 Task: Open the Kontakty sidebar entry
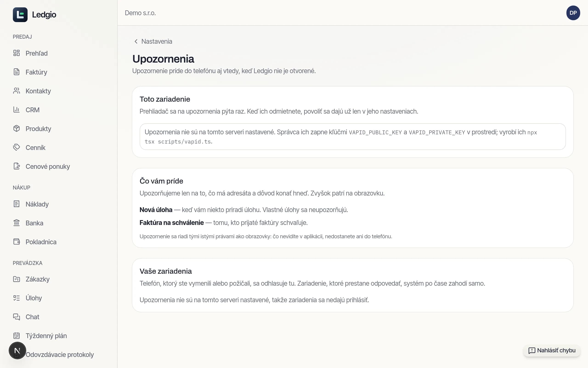tap(38, 91)
